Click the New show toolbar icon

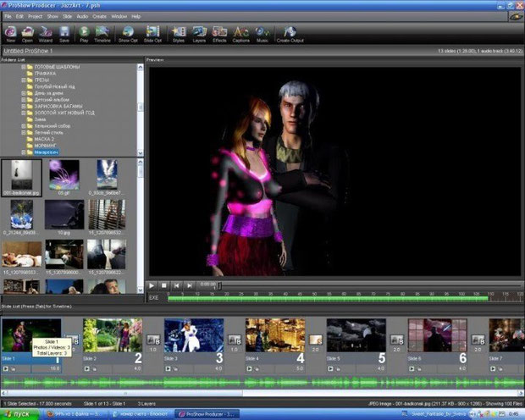[11, 34]
